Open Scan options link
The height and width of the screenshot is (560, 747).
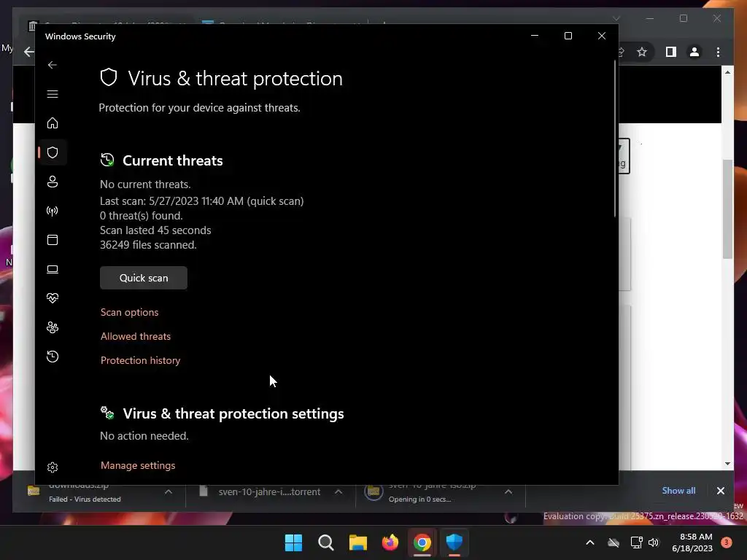click(130, 312)
